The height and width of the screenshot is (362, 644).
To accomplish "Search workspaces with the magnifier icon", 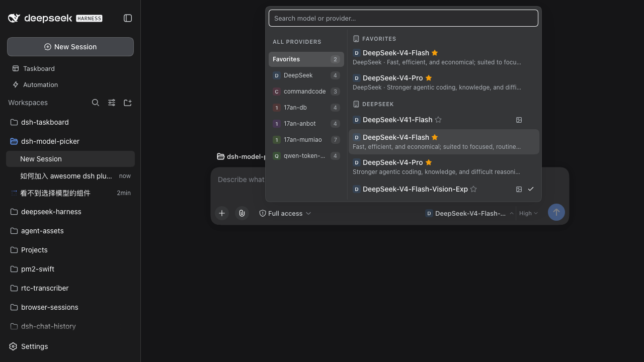I will pos(96,103).
